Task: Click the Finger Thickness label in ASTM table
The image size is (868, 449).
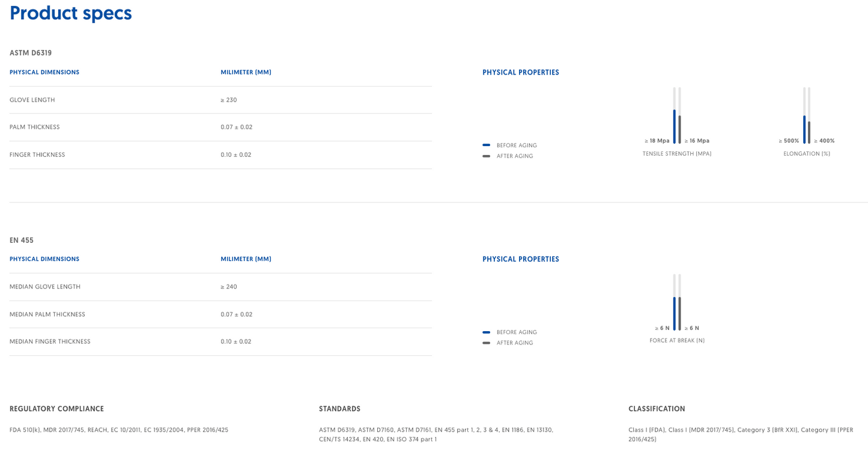Action: (37, 155)
